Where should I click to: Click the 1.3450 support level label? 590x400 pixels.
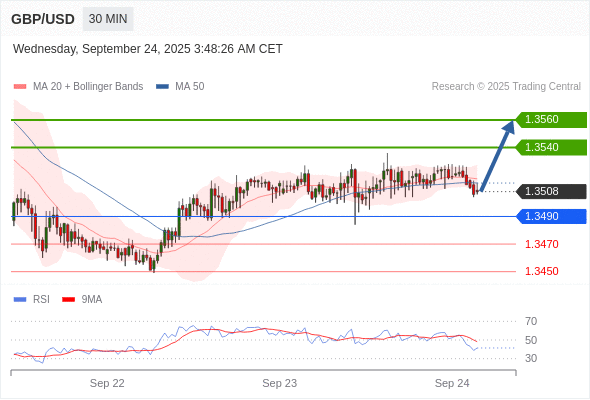click(541, 271)
